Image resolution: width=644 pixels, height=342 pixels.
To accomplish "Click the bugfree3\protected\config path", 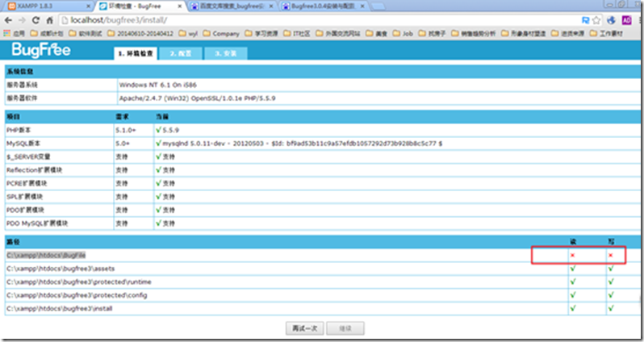I will point(77,295).
